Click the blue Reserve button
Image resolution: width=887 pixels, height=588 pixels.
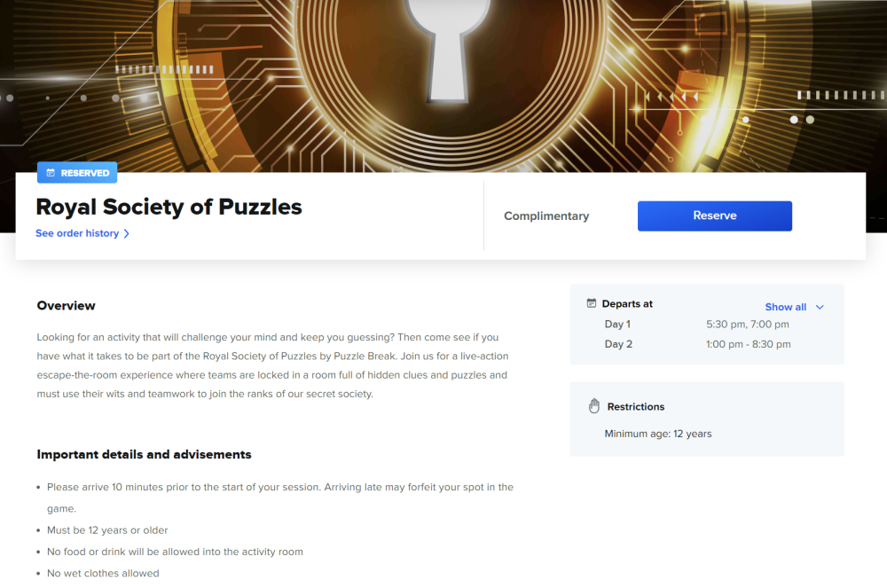pos(714,216)
